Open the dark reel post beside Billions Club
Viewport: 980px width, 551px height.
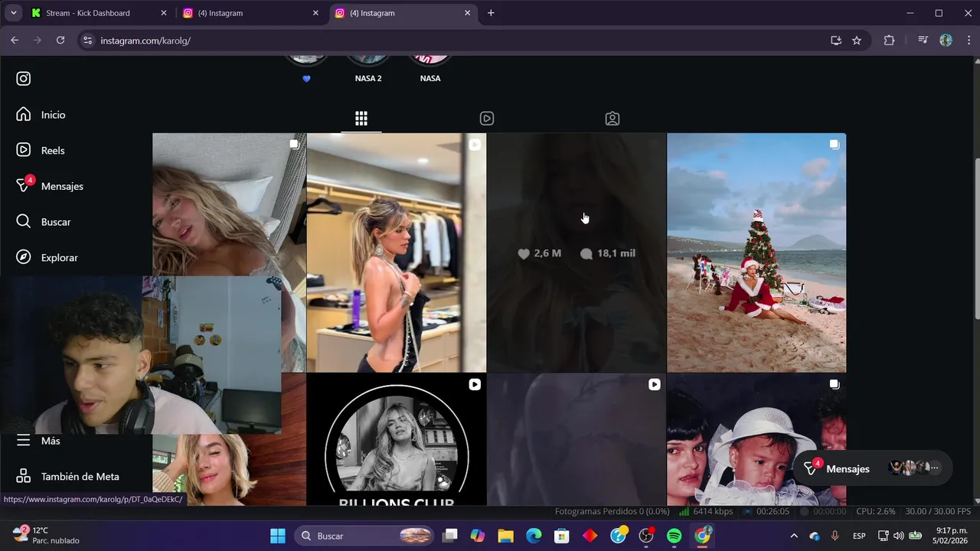[x=577, y=439]
